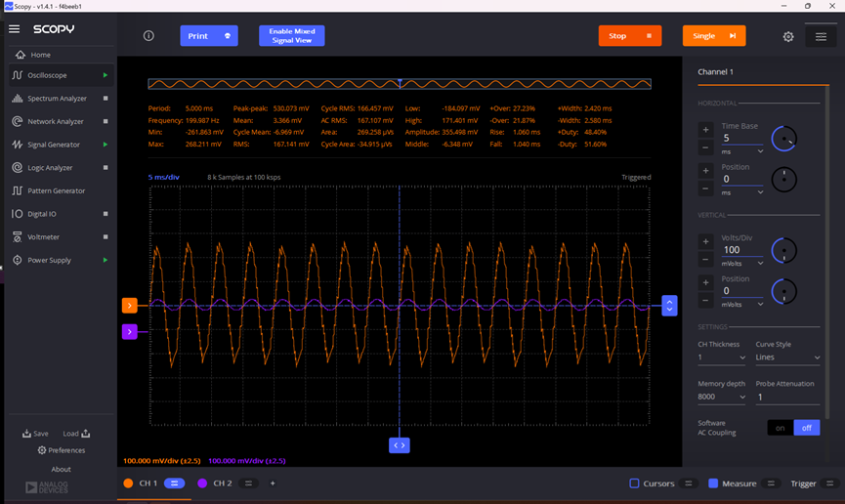The height and width of the screenshot is (504, 845).
Task: Open CH Thickness dropdown
Action: (722, 357)
